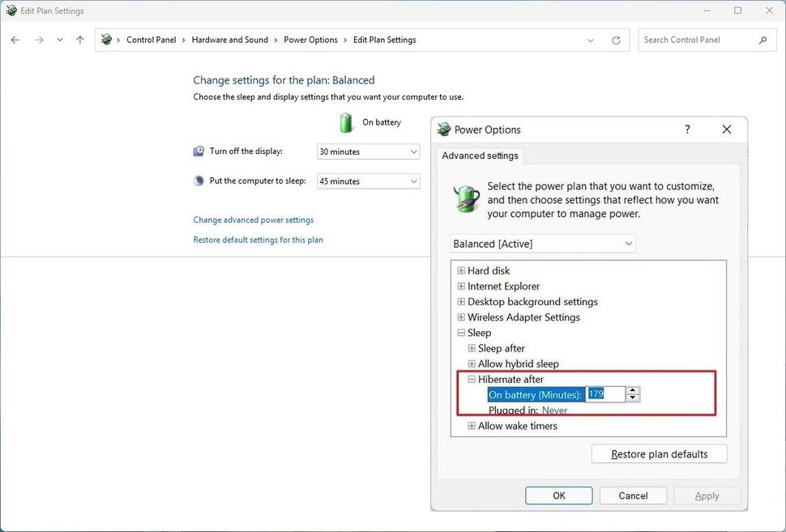Screen dimensions: 786x532
Task: Click the display icon beside Turn off the display
Action: pyautogui.click(x=198, y=151)
